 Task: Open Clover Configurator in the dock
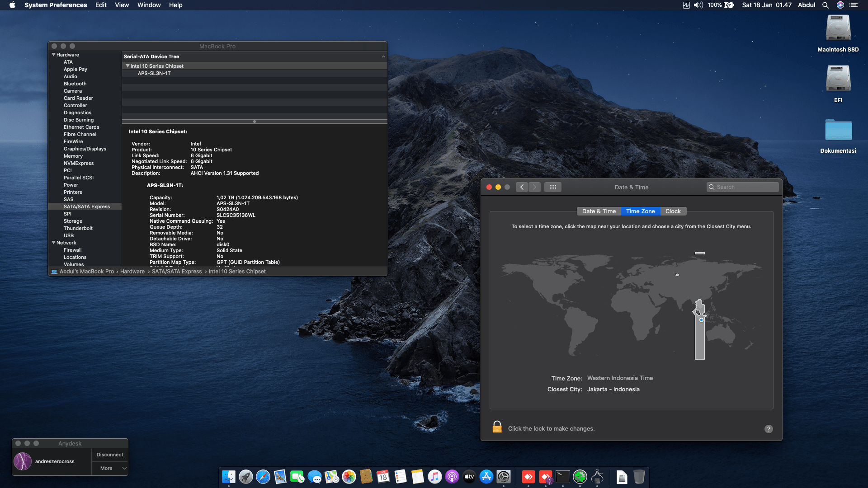point(580,477)
